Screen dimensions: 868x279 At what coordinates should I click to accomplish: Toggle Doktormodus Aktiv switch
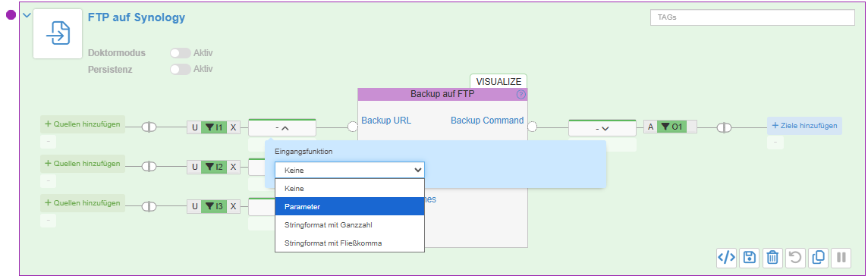181,53
